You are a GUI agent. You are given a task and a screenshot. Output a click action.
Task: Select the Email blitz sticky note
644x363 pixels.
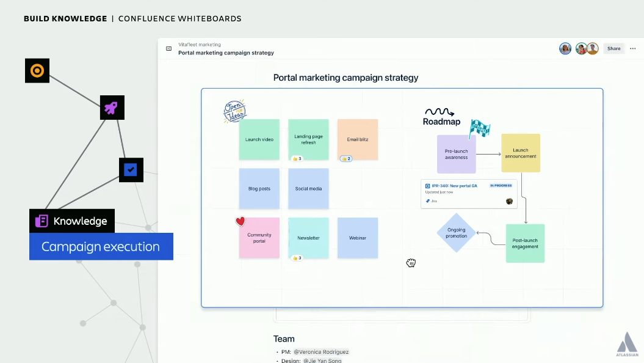tap(358, 139)
